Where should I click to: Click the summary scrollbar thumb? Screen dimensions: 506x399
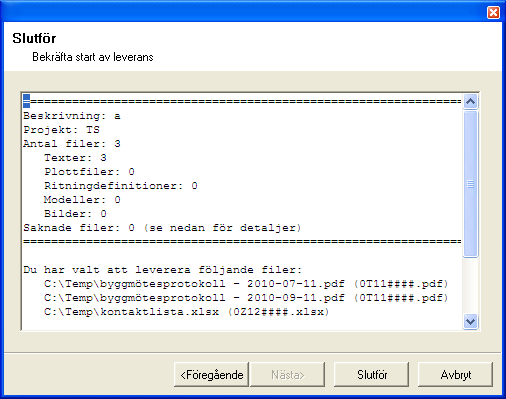470,184
